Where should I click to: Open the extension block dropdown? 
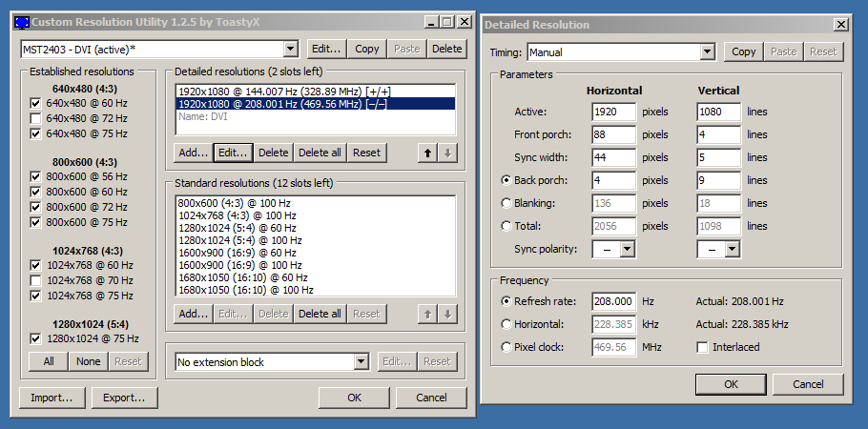[x=361, y=361]
